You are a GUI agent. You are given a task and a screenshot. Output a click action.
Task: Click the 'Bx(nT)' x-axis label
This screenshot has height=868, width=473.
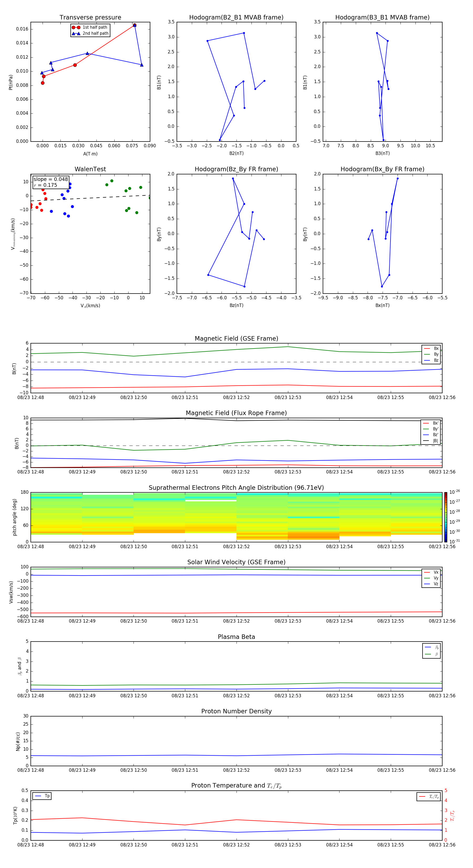pyautogui.click(x=382, y=305)
